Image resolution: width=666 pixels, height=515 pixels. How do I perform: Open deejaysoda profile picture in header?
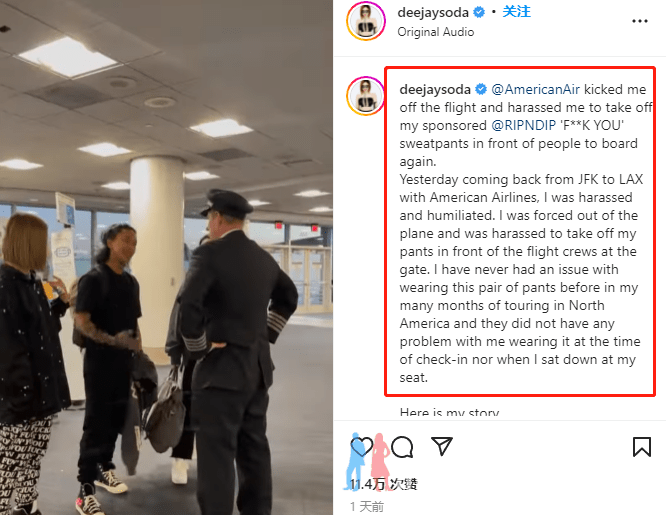[x=366, y=21]
